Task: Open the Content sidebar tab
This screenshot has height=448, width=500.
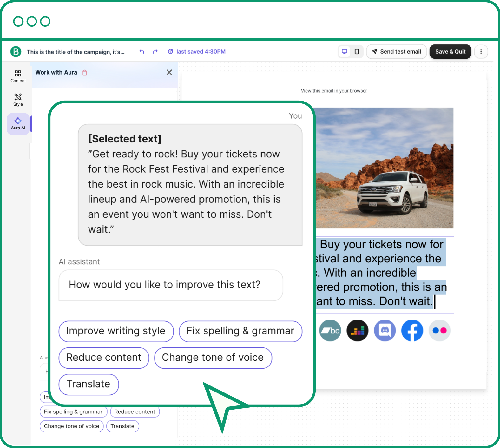Action: point(18,76)
